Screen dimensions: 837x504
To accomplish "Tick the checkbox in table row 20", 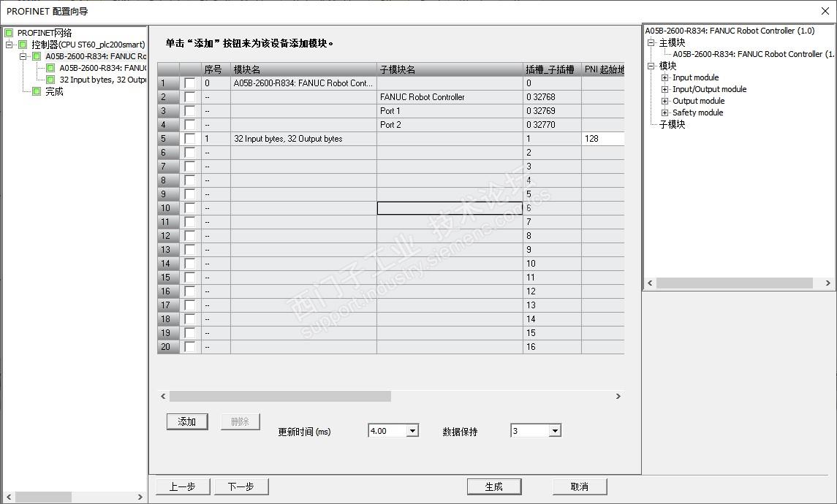I will pos(189,347).
